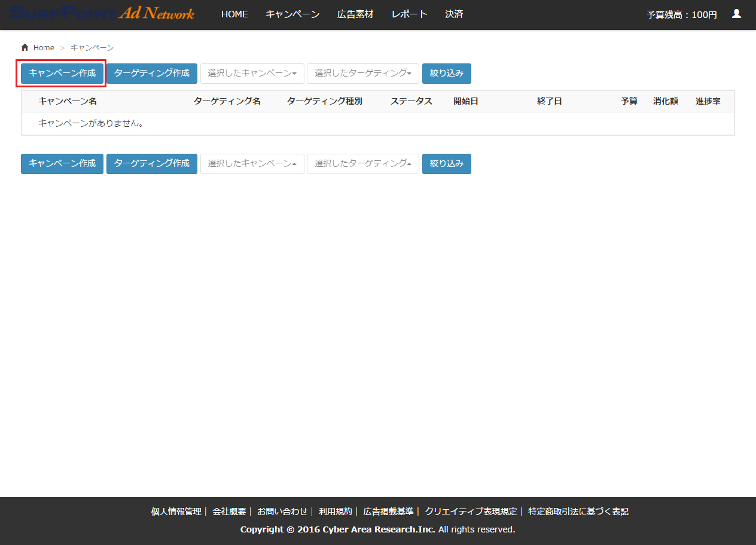
Task: Expand the 選択したターゲティング dropdown above the table
Action: (x=362, y=73)
